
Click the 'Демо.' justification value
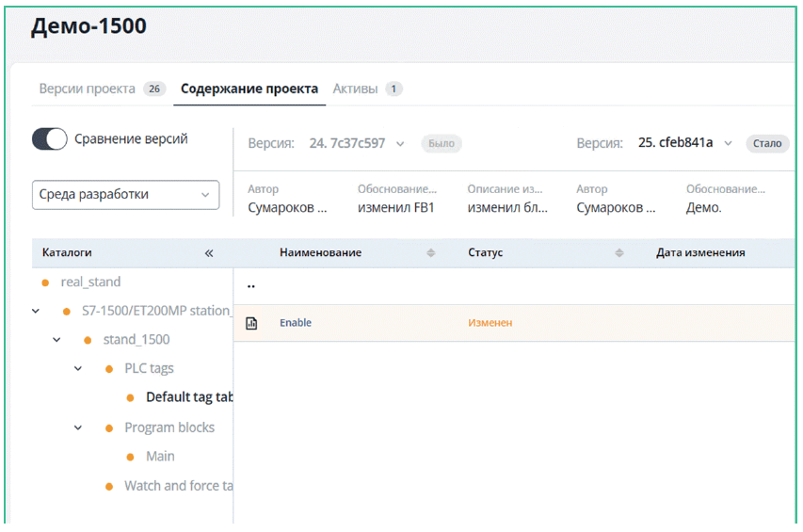click(703, 207)
